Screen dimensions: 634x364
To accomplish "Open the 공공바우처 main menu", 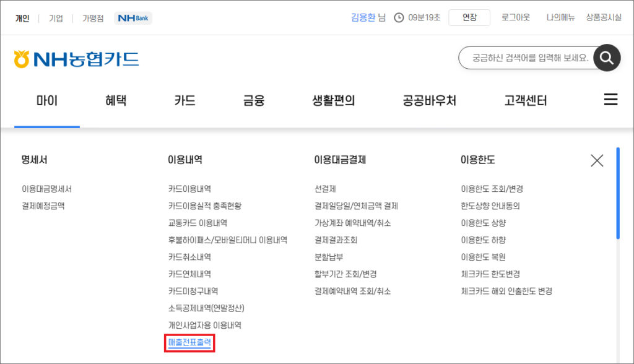I will (x=430, y=100).
